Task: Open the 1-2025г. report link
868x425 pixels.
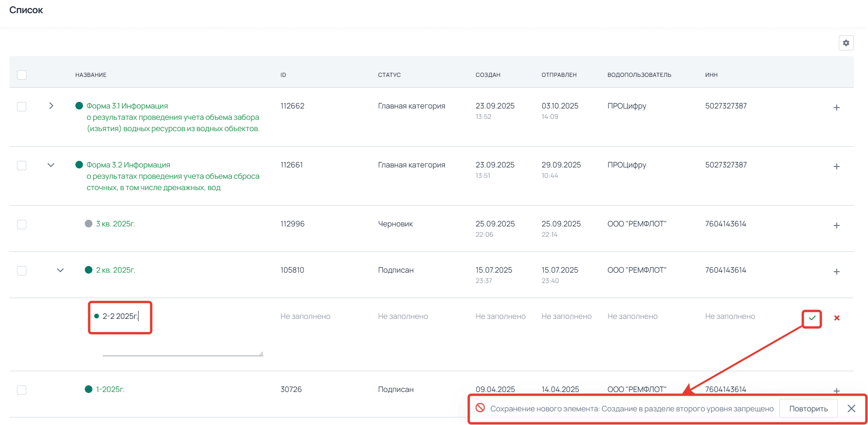Action: tap(110, 389)
